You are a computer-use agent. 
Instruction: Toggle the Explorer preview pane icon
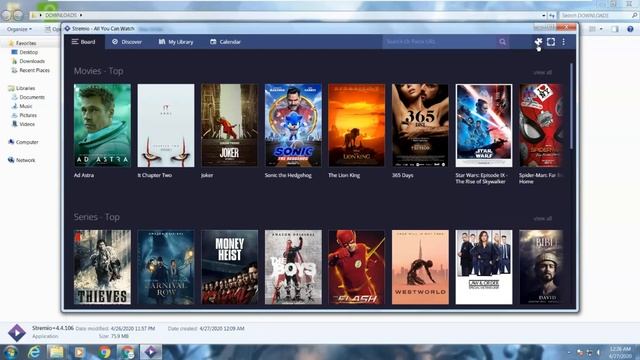[615, 29]
